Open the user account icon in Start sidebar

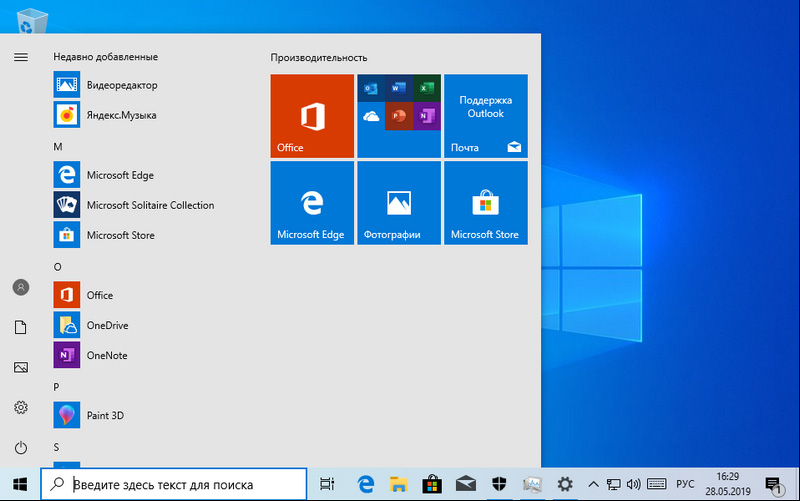(21, 288)
